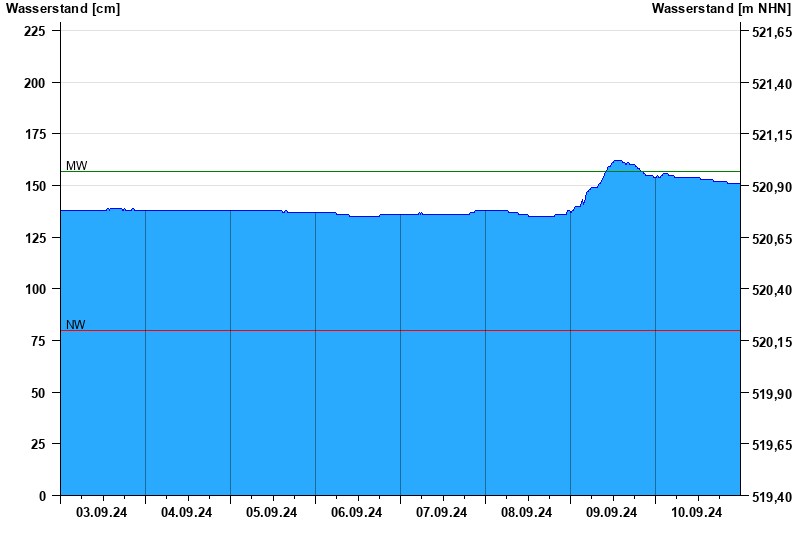800x550 pixels.
Task: Pick the 05.09.24 date label
Action: click(x=271, y=512)
